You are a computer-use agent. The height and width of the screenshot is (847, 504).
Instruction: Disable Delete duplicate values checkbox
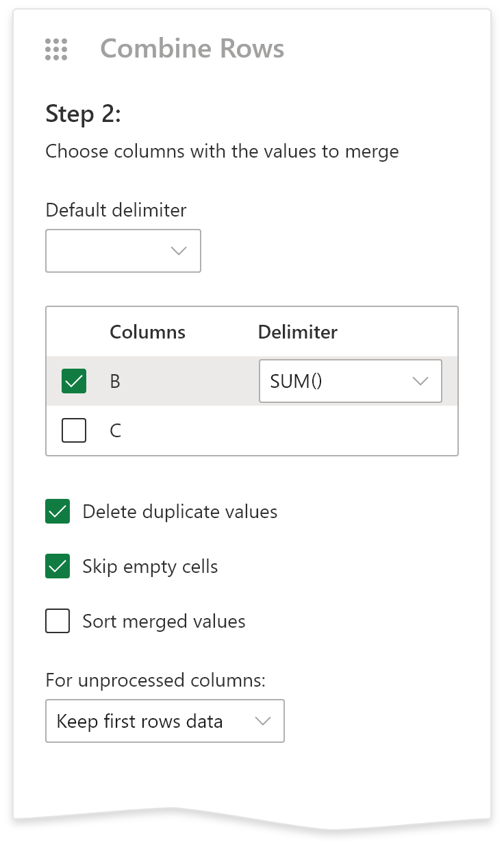pos(58,512)
